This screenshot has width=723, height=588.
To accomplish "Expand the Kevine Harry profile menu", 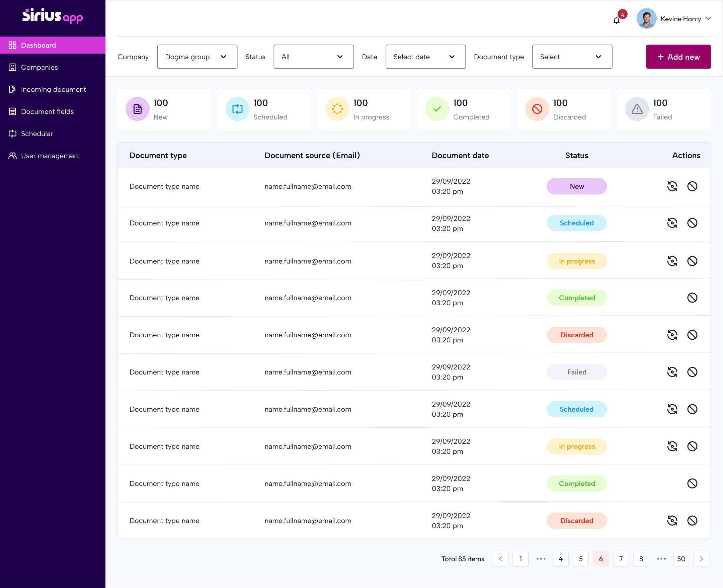I will tap(708, 19).
